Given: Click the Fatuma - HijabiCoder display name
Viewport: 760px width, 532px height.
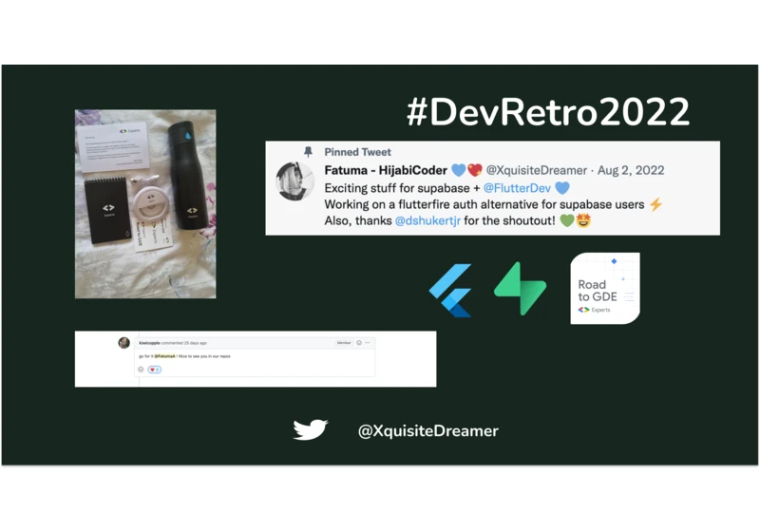Looking at the screenshot, I should tap(386, 171).
